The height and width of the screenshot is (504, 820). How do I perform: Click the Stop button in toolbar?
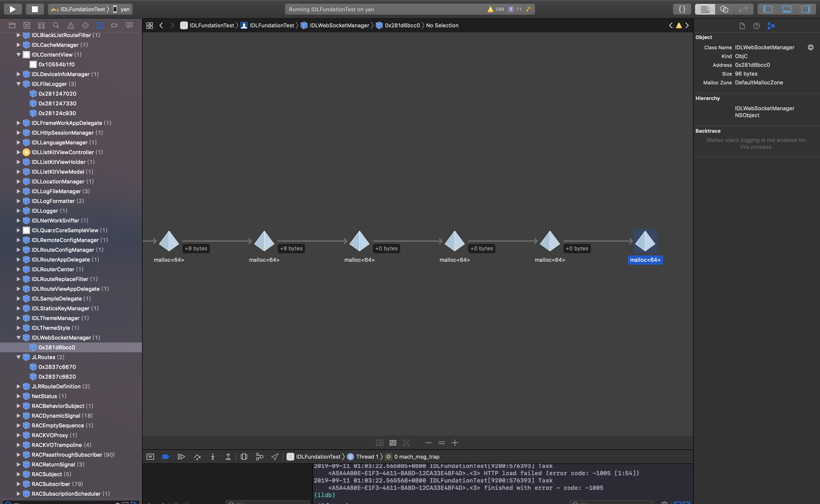coord(35,9)
